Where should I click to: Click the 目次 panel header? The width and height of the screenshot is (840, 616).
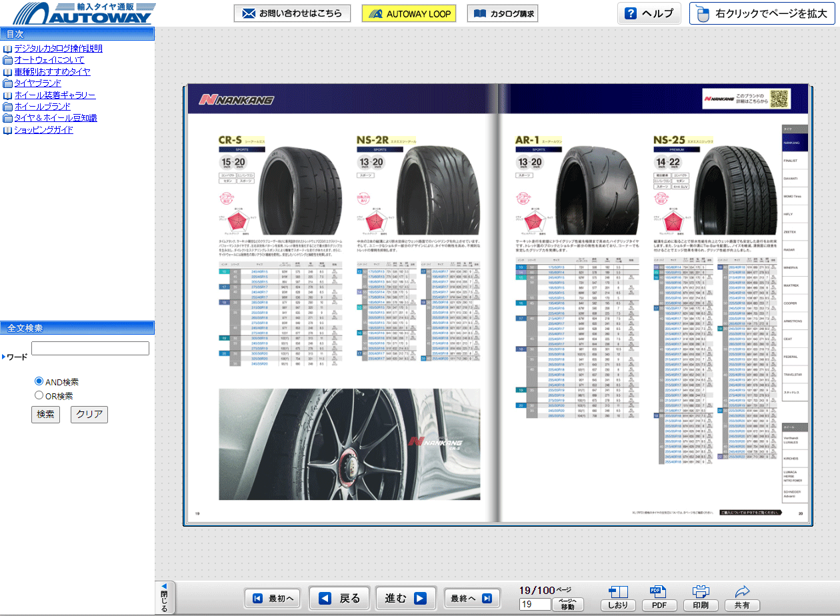[x=77, y=34]
